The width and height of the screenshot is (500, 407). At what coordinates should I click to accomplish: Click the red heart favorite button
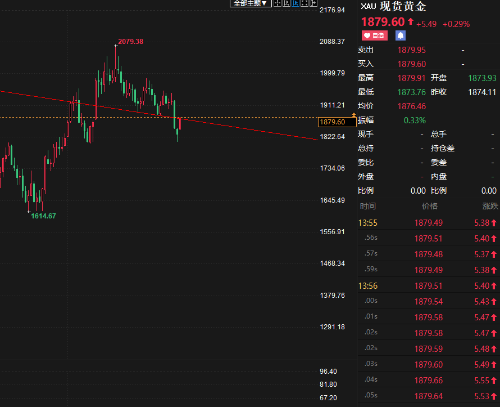375,35
